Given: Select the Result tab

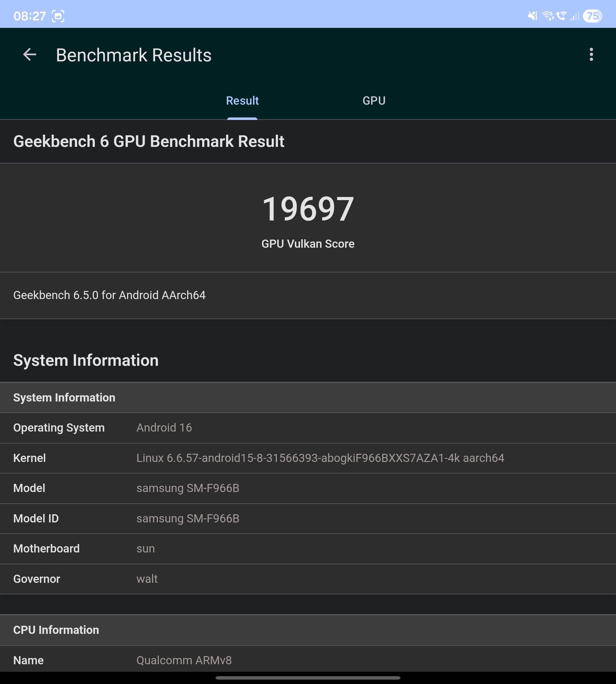Looking at the screenshot, I should [242, 101].
